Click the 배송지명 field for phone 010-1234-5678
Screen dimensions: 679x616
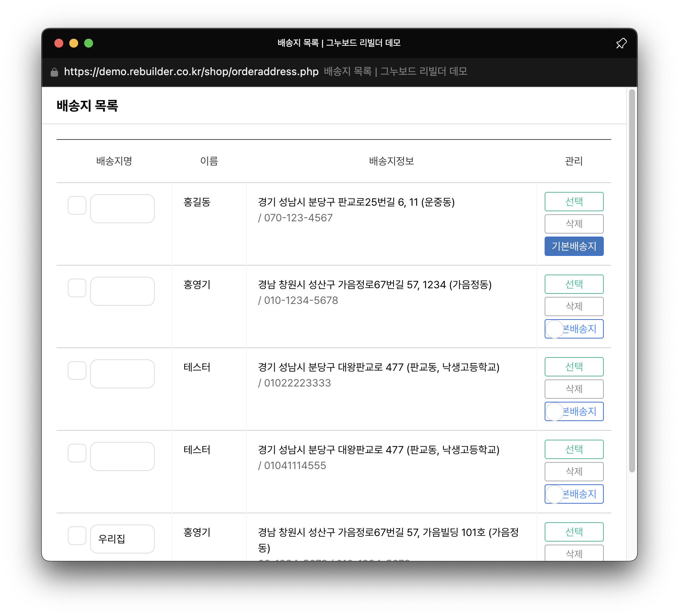click(x=122, y=291)
